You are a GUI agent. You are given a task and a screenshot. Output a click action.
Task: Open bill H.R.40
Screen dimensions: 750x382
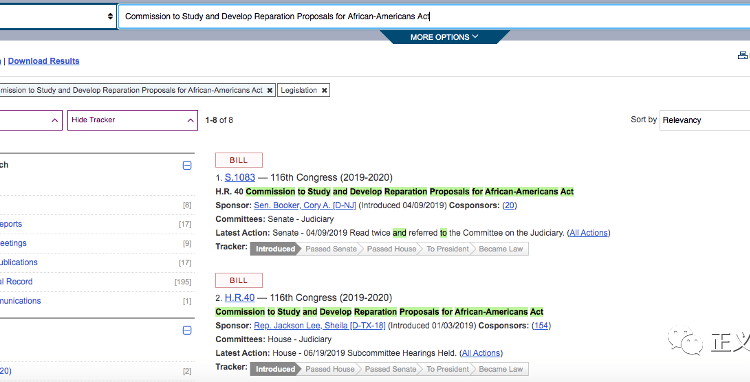(240, 297)
